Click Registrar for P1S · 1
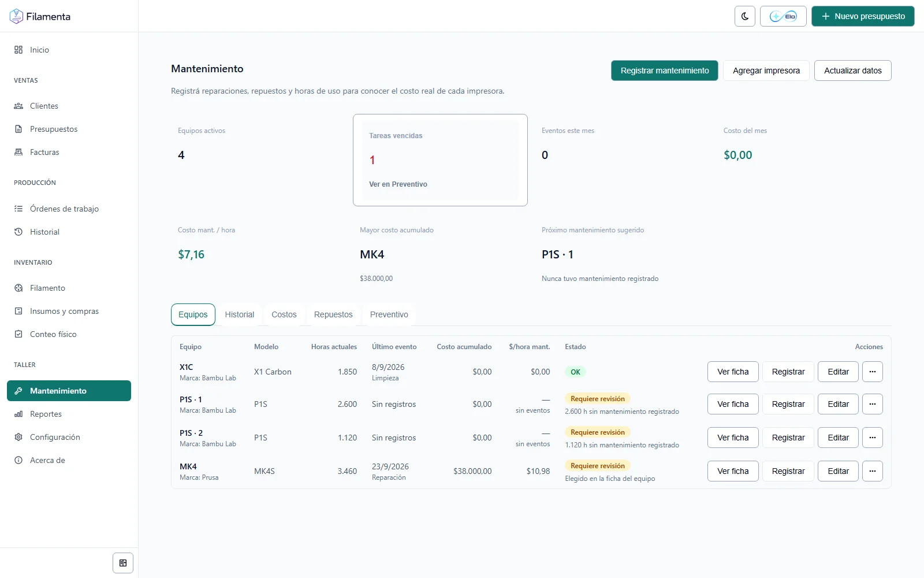 pos(788,404)
